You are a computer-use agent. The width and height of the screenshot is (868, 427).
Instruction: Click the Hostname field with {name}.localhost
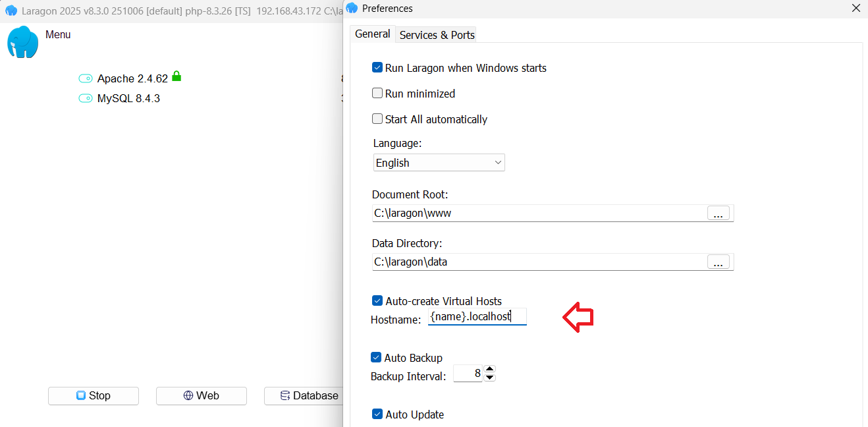tap(477, 317)
